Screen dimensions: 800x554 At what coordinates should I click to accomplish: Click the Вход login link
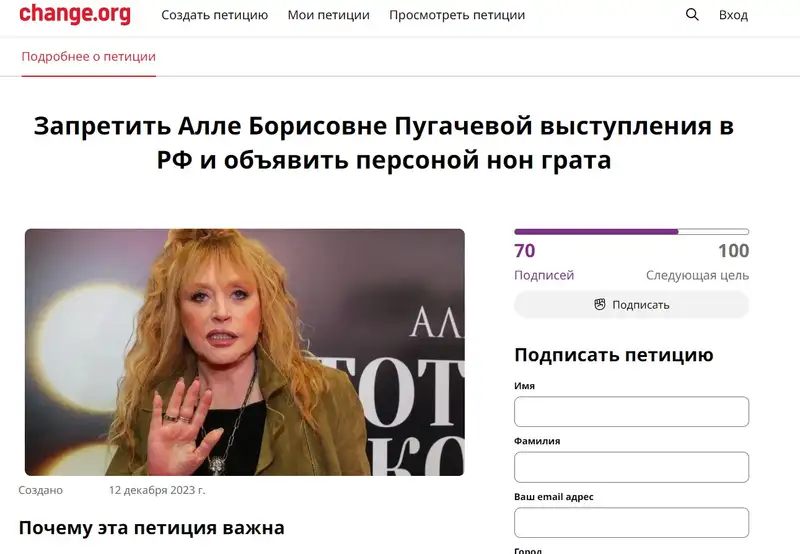pyautogui.click(x=733, y=15)
